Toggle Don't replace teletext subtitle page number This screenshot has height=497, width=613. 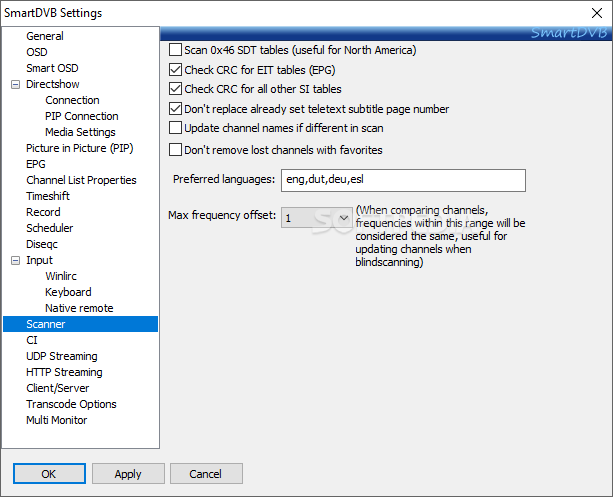175,109
